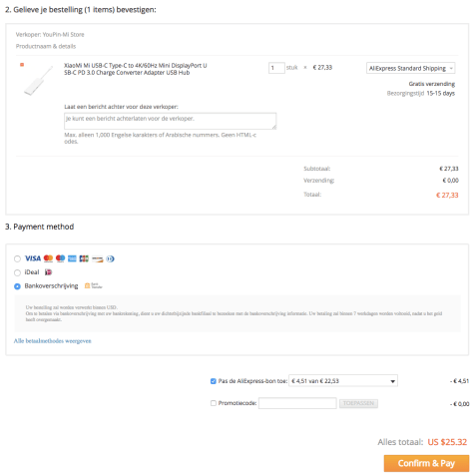This screenshot has width=474, height=476.
Task: Expand the AliExpress-bon amount dropdown
Action: tap(343, 381)
